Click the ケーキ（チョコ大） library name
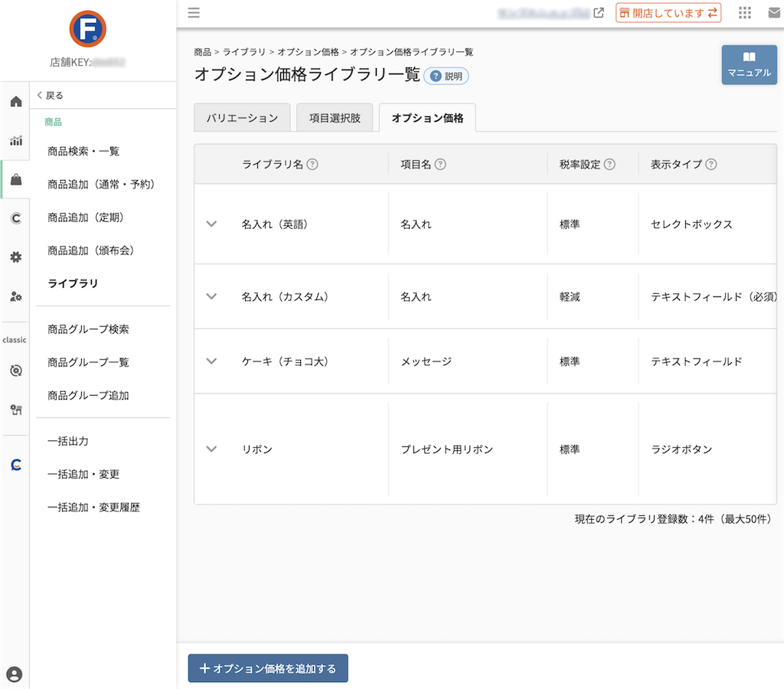The height and width of the screenshot is (689, 784). 285,361
